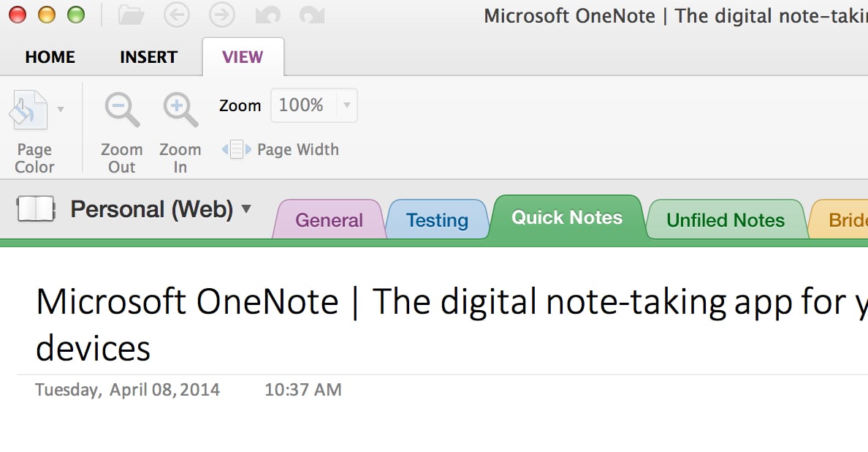Click the open notebook folder icon
Image resolution: width=868 pixels, height=452 pixels.
[132, 15]
